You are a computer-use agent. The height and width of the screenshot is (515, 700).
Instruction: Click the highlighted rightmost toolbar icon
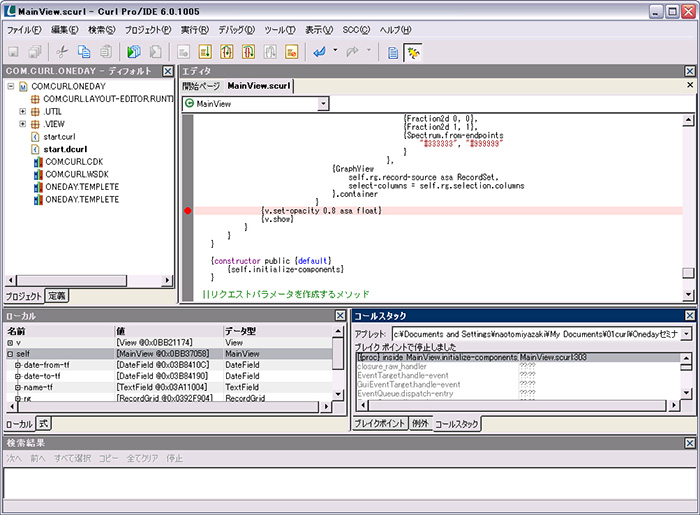(413, 51)
